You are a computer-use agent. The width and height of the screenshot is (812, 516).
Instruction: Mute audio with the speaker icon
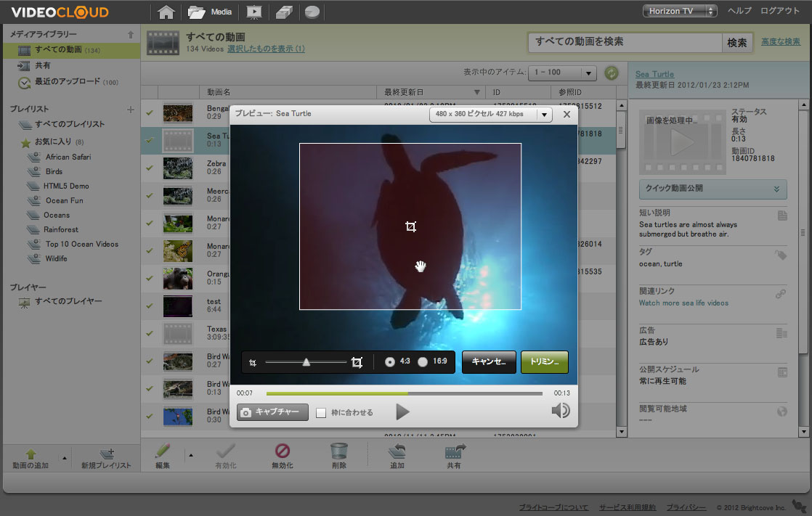tap(560, 411)
